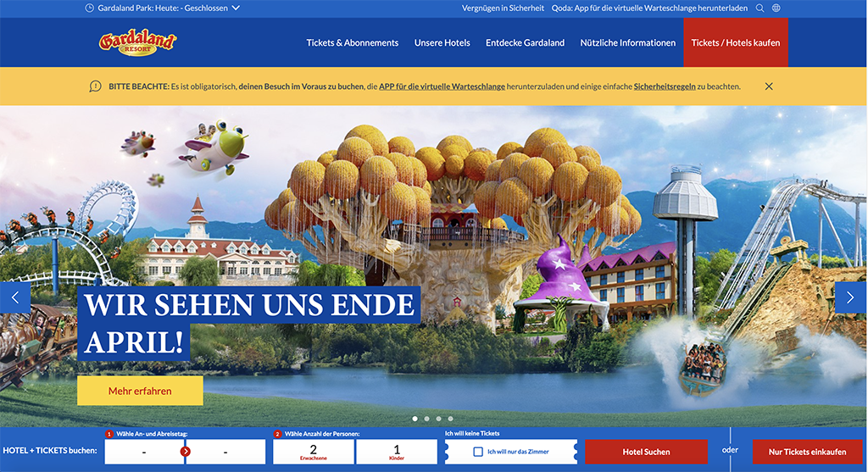868x472 pixels.
Task: Select the third carousel dot
Action: 438,419
